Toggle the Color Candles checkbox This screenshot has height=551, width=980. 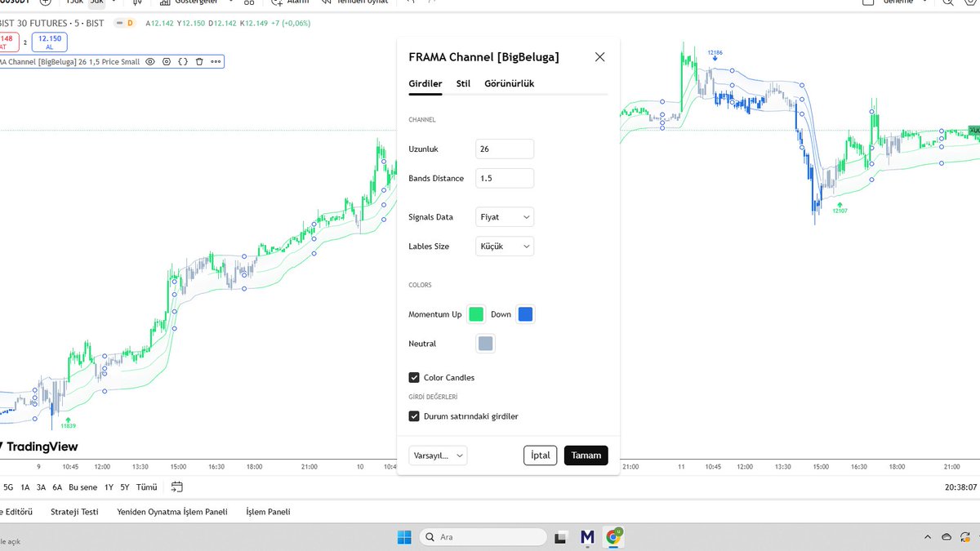pos(414,377)
